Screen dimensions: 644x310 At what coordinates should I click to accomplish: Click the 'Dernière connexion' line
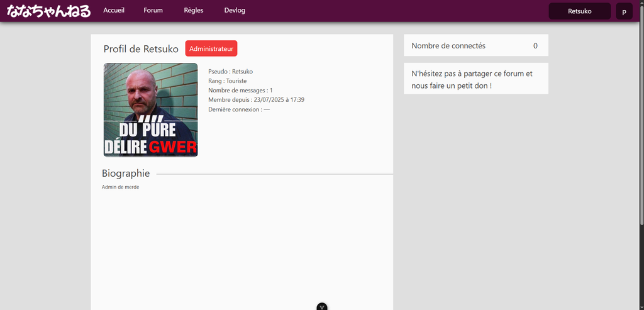pyautogui.click(x=238, y=109)
